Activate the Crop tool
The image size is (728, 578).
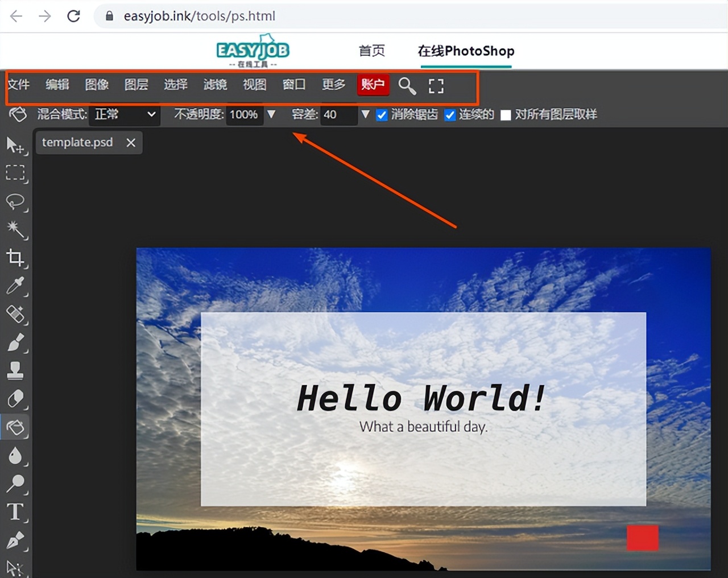tap(16, 258)
